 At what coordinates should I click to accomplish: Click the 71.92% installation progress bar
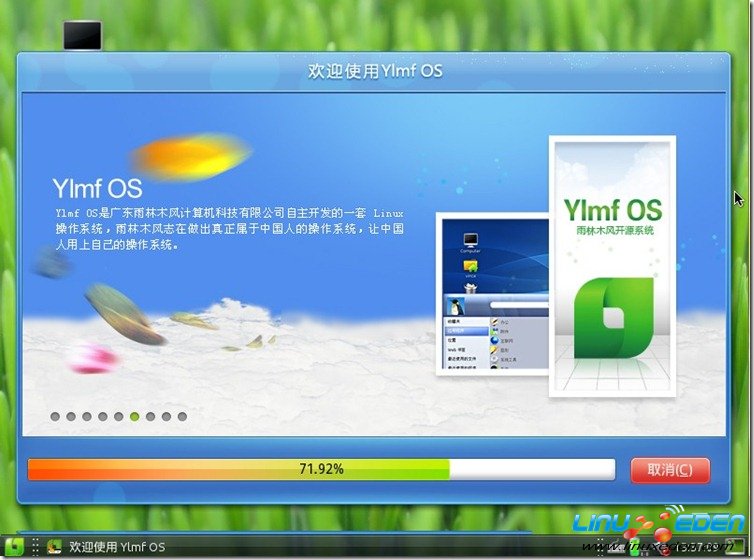tap(321, 469)
